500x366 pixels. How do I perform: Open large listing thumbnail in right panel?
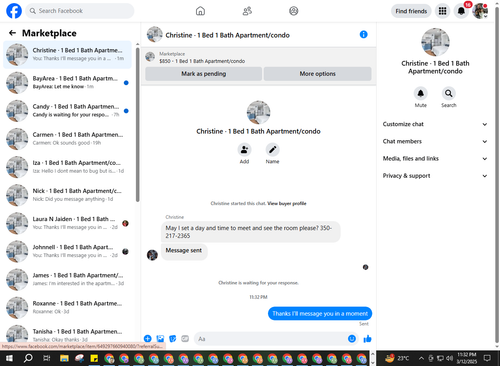click(435, 42)
